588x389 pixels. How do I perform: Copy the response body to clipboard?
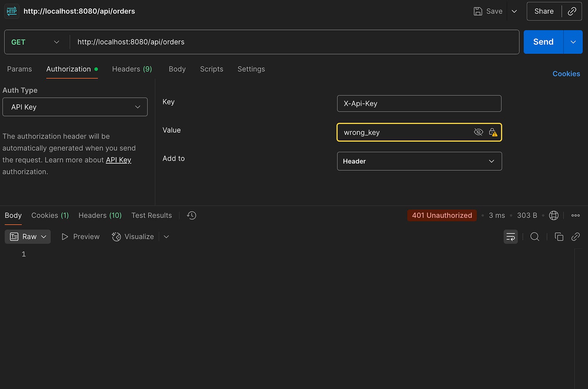click(559, 237)
